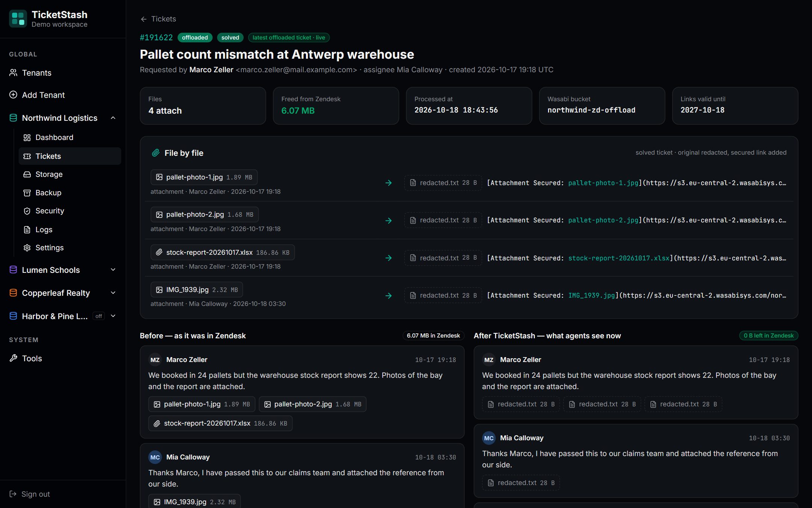Viewport: 812px width, 508px height.
Task: Click the solved status badge
Action: click(x=230, y=38)
